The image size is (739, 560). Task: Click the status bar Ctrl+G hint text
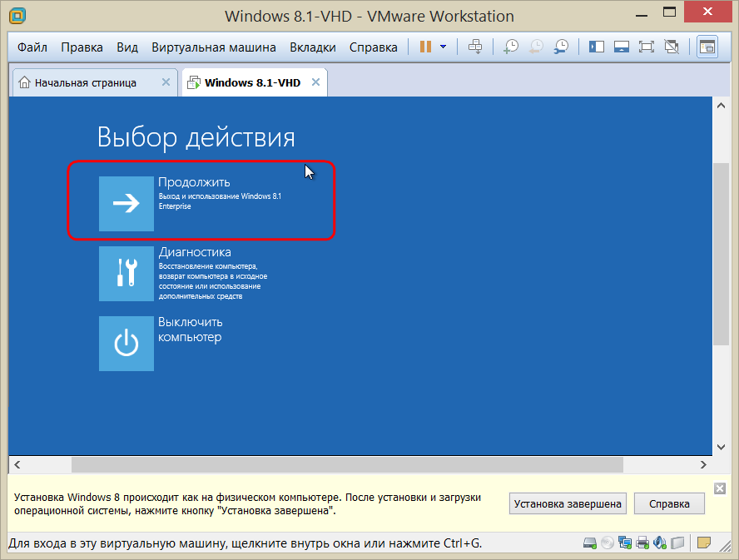[245, 543]
